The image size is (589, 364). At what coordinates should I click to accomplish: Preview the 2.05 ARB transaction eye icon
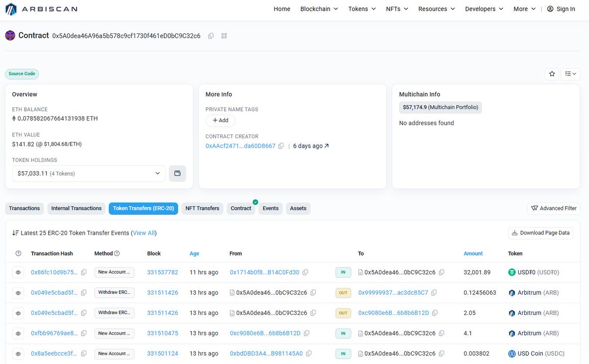point(18,313)
